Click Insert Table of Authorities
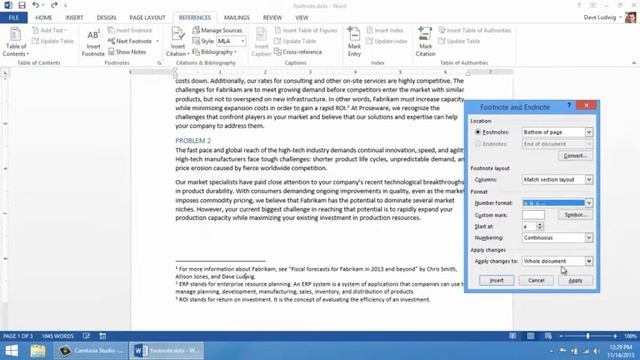The width and height of the screenshot is (640, 360). click(475, 30)
